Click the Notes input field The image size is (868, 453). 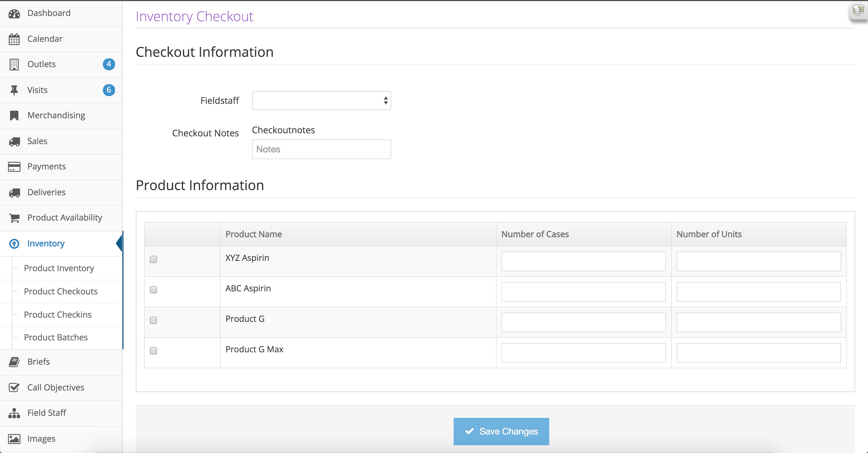pyautogui.click(x=321, y=149)
